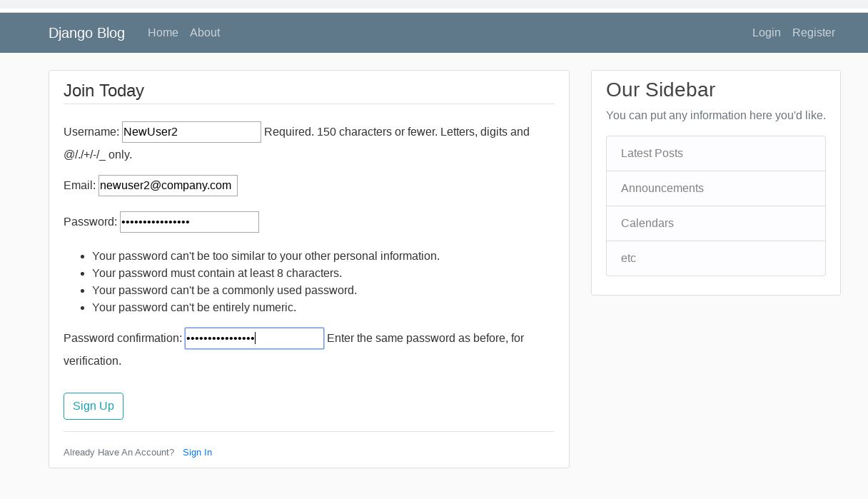Image resolution: width=868 pixels, height=499 pixels.
Task: Click the Django Blog brand link
Action: pos(86,33)
